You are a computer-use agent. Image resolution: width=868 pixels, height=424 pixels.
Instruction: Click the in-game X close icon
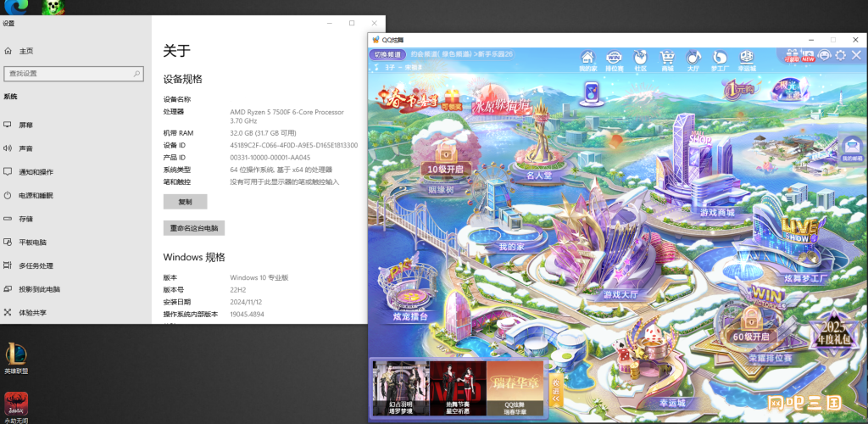(856, 55)
